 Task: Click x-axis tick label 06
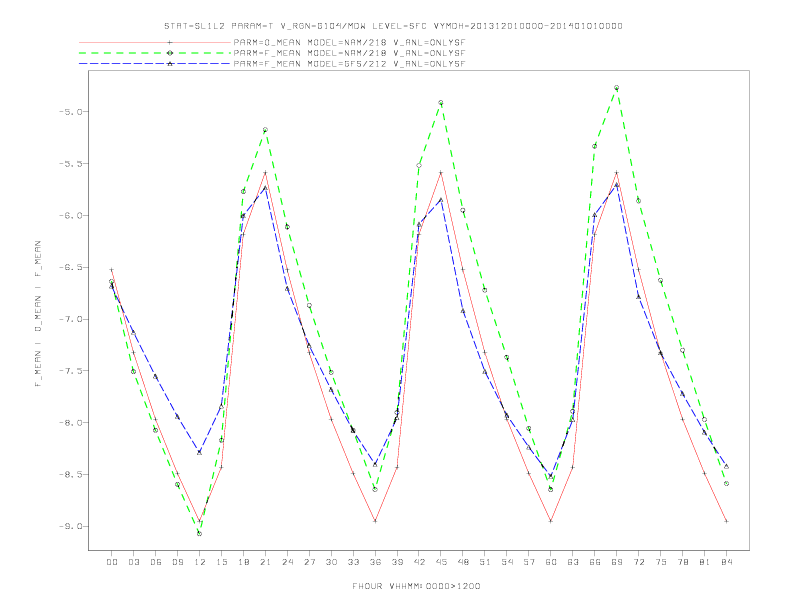click(x=156, y=562)
